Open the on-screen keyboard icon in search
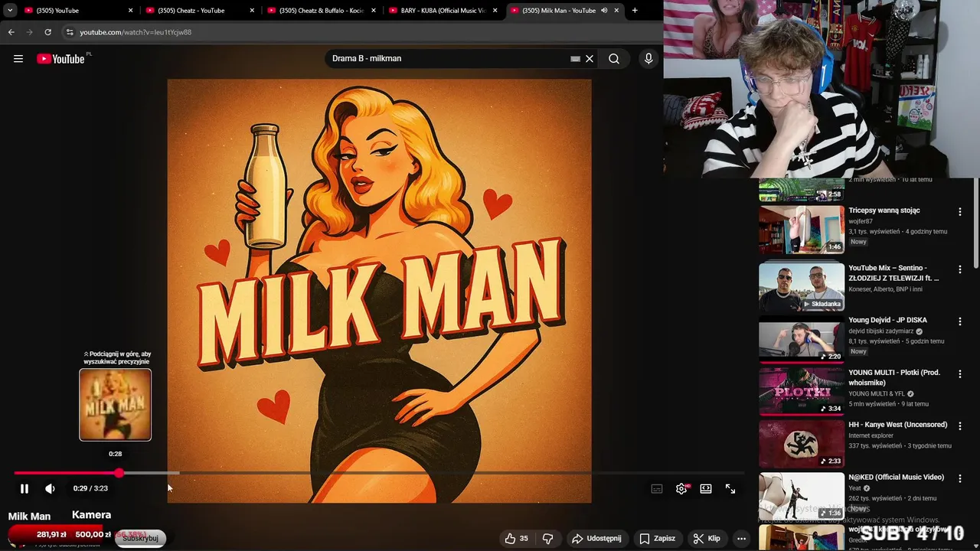 click(x=575, y=59)
